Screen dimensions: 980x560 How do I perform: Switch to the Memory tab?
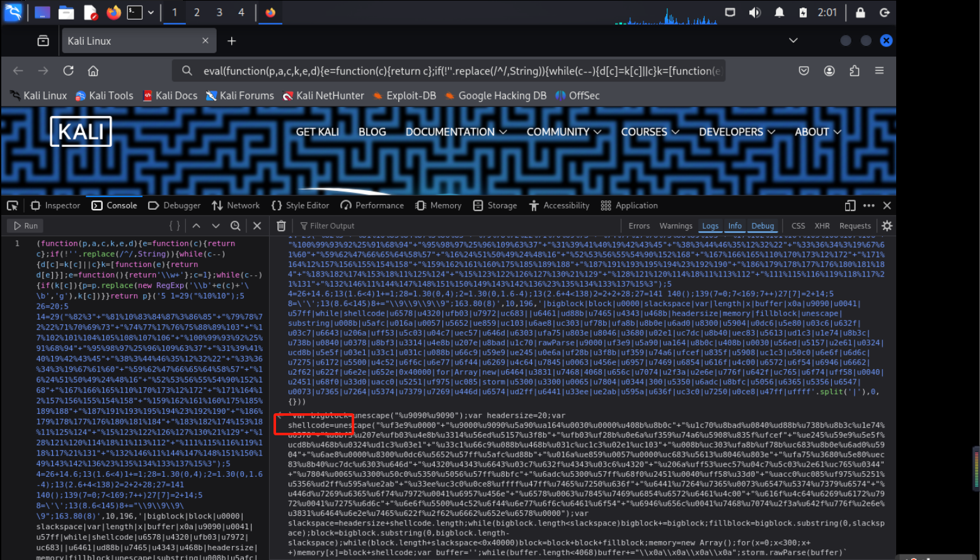(438, 205)
